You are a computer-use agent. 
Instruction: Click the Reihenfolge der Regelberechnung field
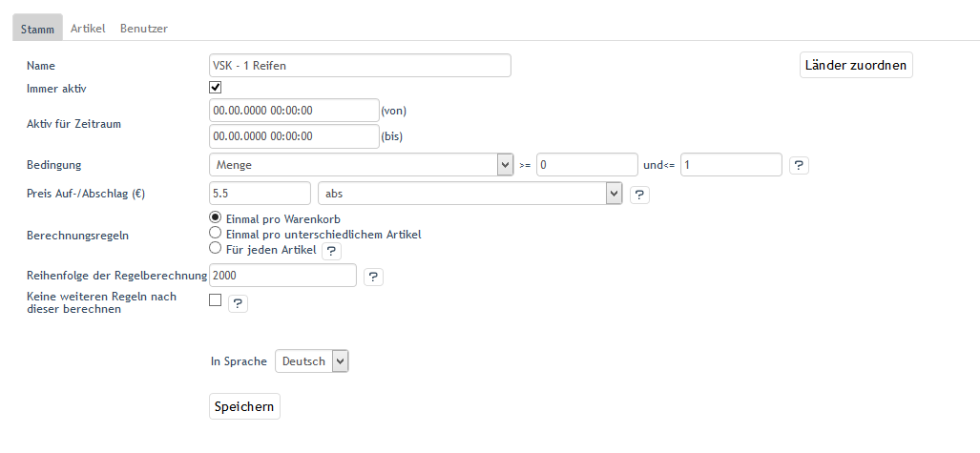pos(282,276)
